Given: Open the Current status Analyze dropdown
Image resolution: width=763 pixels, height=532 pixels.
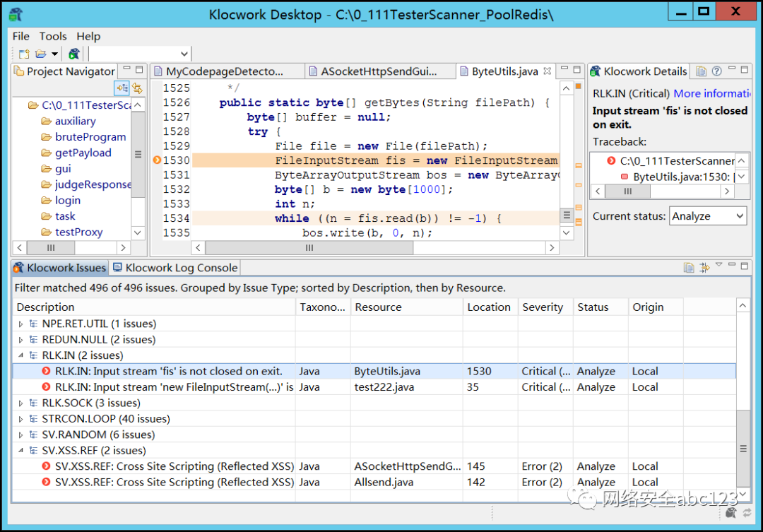Looking at the screenshot, I should [x=707, y=216].
